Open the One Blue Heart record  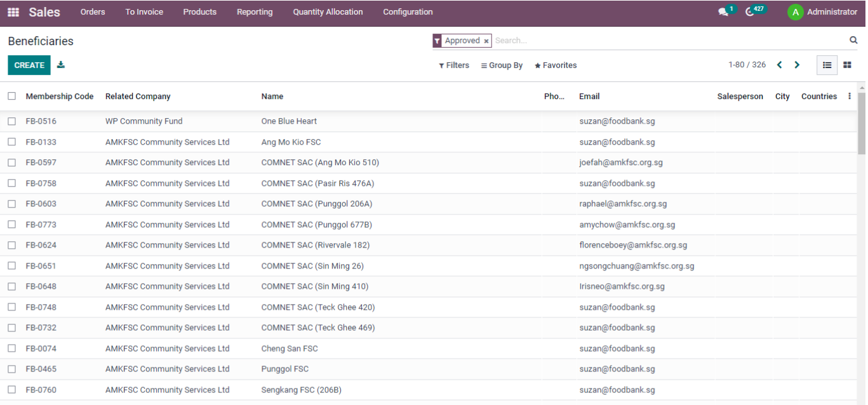click(289, 121)
